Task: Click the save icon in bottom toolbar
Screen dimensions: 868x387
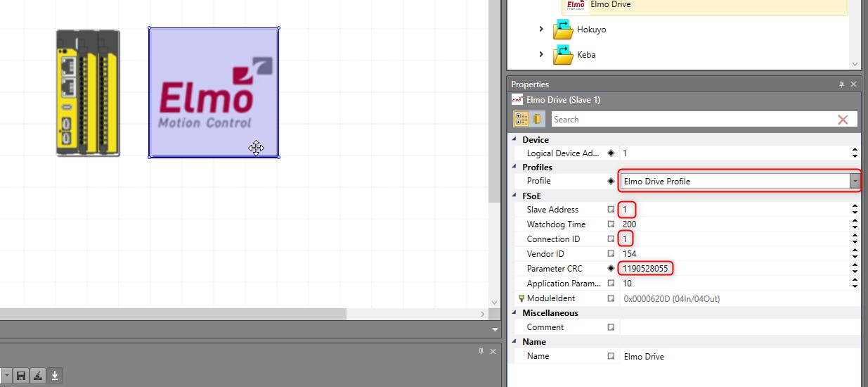Action: (21, 376)
